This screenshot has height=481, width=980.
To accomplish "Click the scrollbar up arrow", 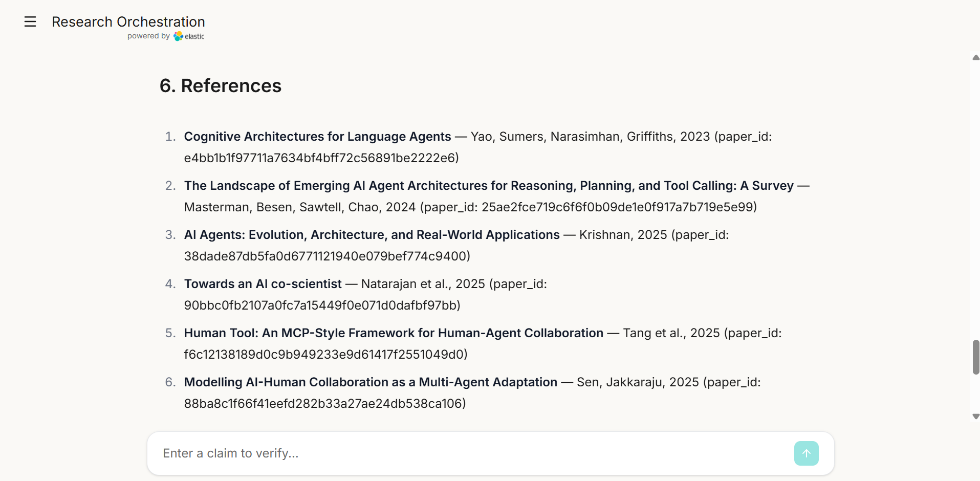I will (976, 57).
